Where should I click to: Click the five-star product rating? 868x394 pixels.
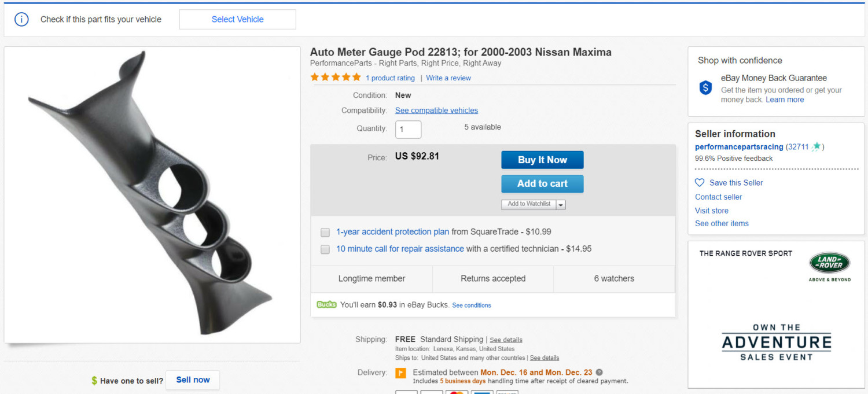(336, 78)
